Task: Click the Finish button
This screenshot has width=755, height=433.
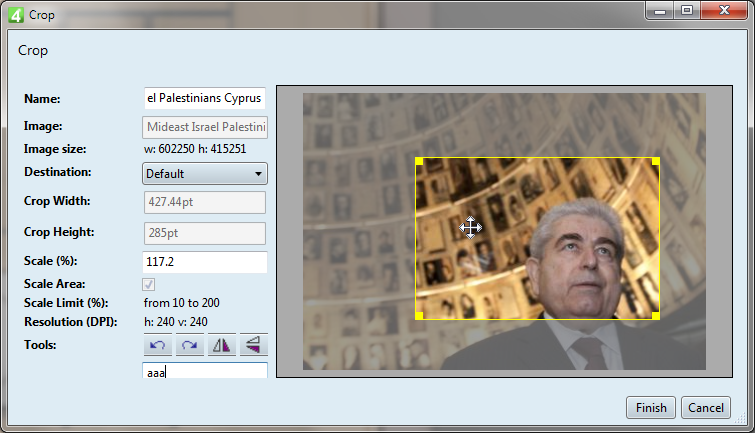Action: pyautogui.click(x=651, y=407)
